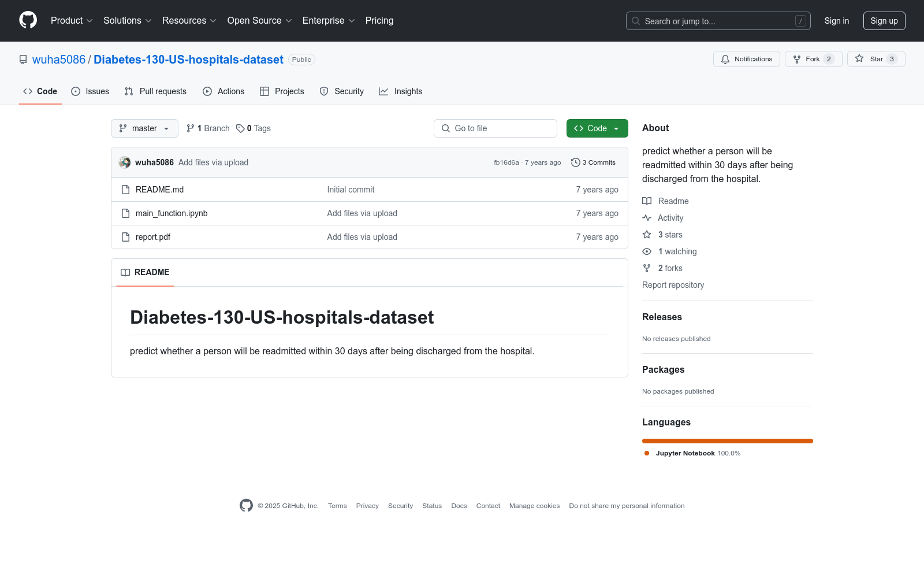This screenshot has width=924, height=578.
Task: View the 3 Commits history
Action: 593,162
